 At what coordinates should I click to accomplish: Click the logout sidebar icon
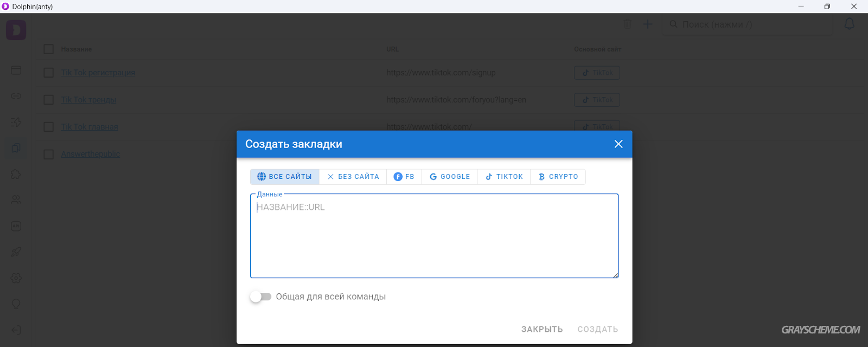pyautogui.click(x=16, y=330)
